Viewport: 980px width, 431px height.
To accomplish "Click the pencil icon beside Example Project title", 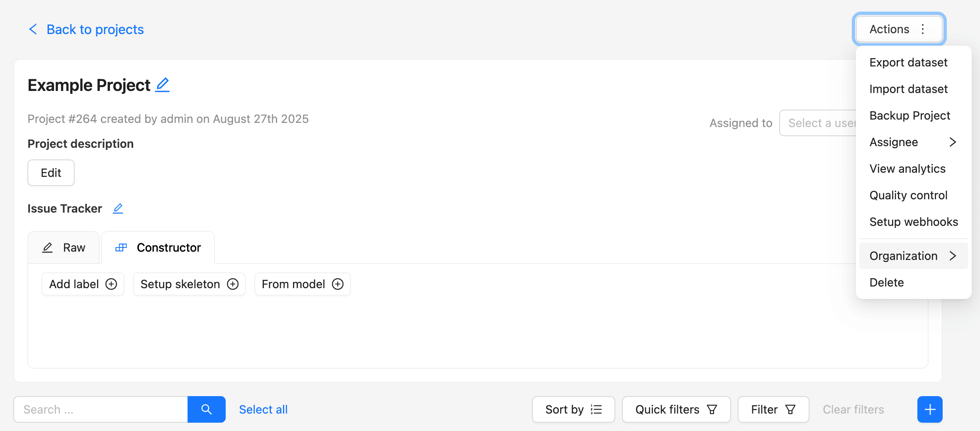I will (162, 85).
